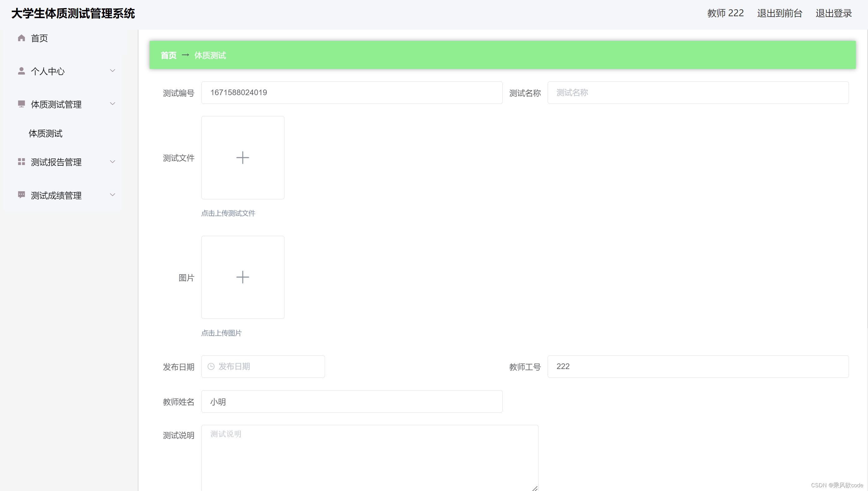Click the person icon for 个人中心
Viewport: 868px width, 491px height.
coord(21,71)
